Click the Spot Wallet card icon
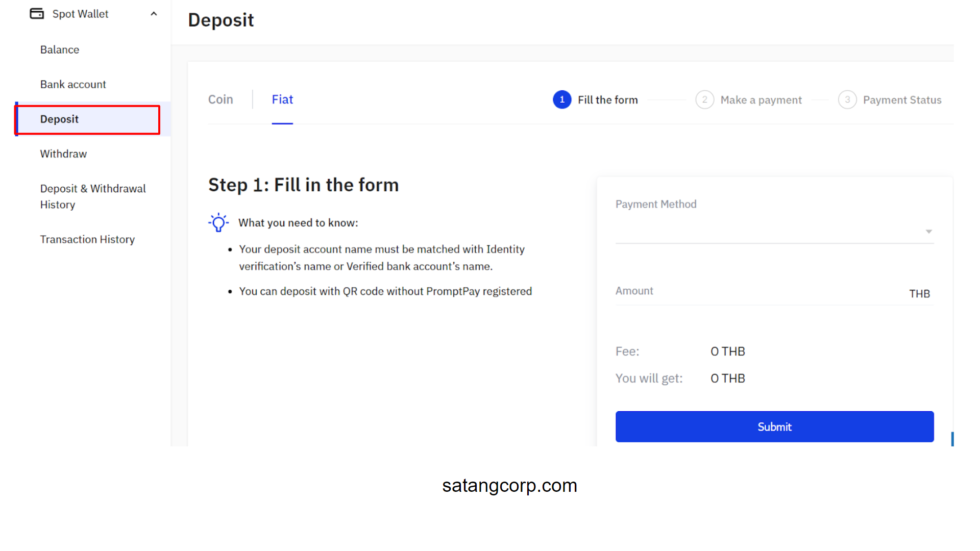The image size is (980, 551). 36,13
